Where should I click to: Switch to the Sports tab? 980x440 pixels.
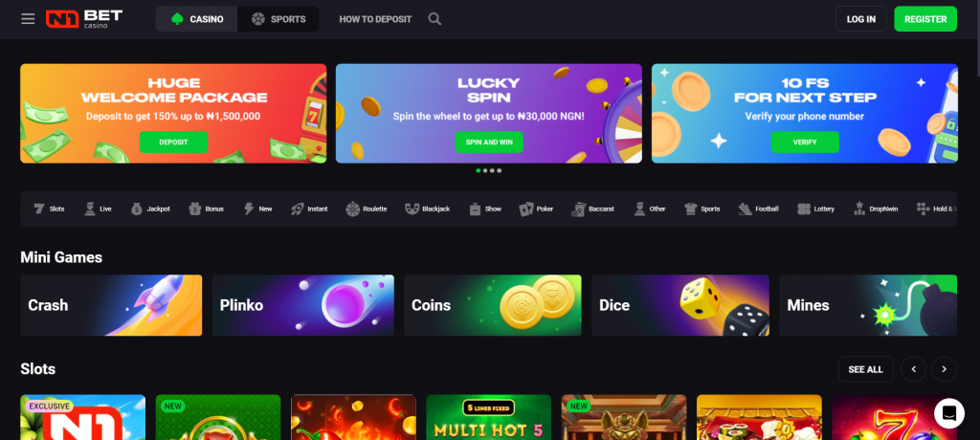click(278, 19)
